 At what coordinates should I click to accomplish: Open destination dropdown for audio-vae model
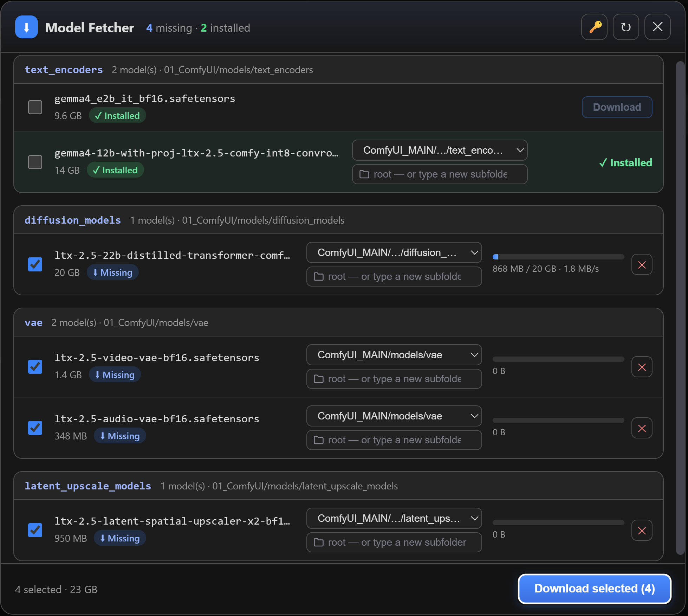pos(394,416)
